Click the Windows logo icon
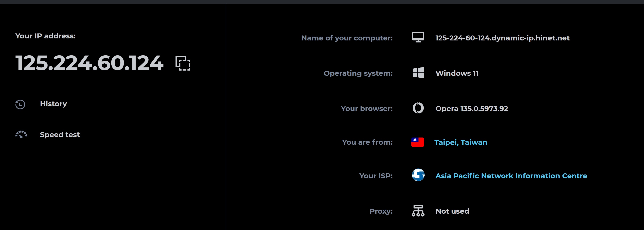This screenshot has height=230, width=644. pyautogui.click(x=418, y=73)
